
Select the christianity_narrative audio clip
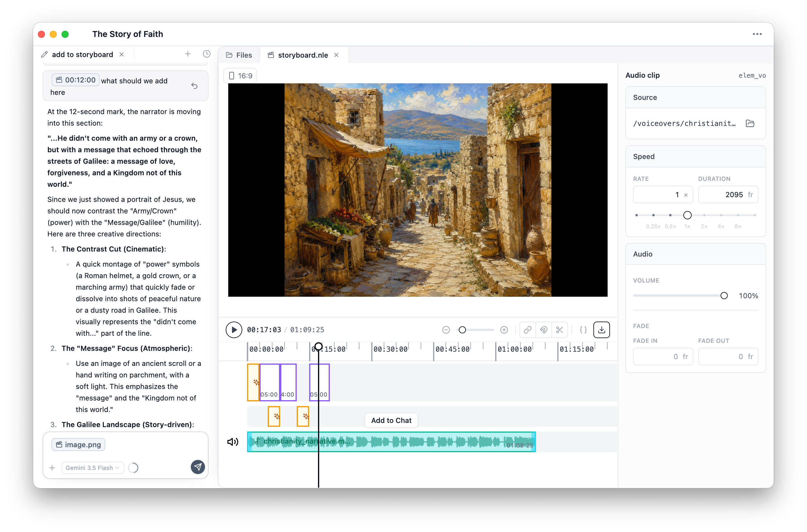click(x=391, y=442)
